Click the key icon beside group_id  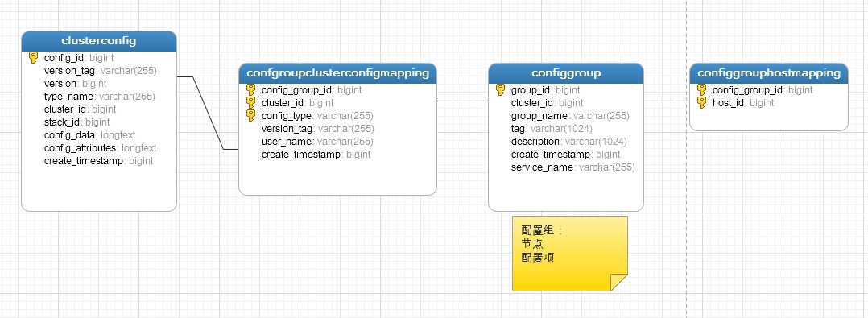(x=501, y=89)
